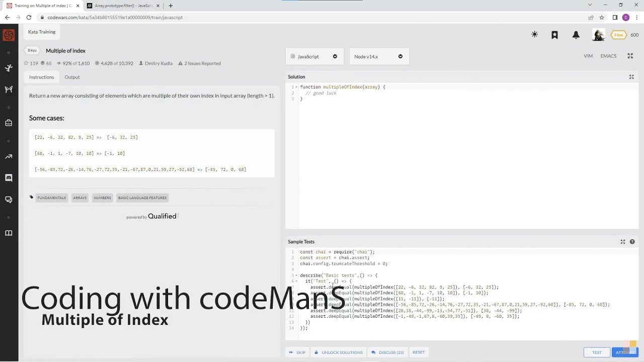The height and width of the screenshot is (362, 644).
Task: Open the Node v14.x version dropdown
Action: click(x=379, y=56)
